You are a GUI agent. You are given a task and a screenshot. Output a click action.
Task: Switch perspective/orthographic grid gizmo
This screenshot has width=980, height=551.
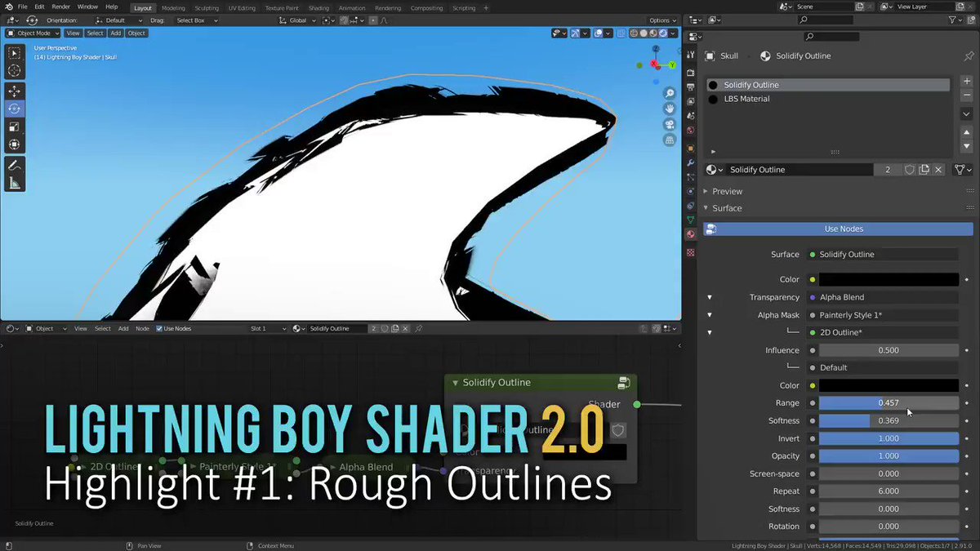pos(670,140)
